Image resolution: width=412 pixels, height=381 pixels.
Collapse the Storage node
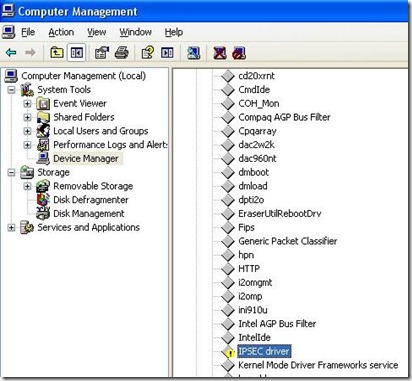coord(11,172)
